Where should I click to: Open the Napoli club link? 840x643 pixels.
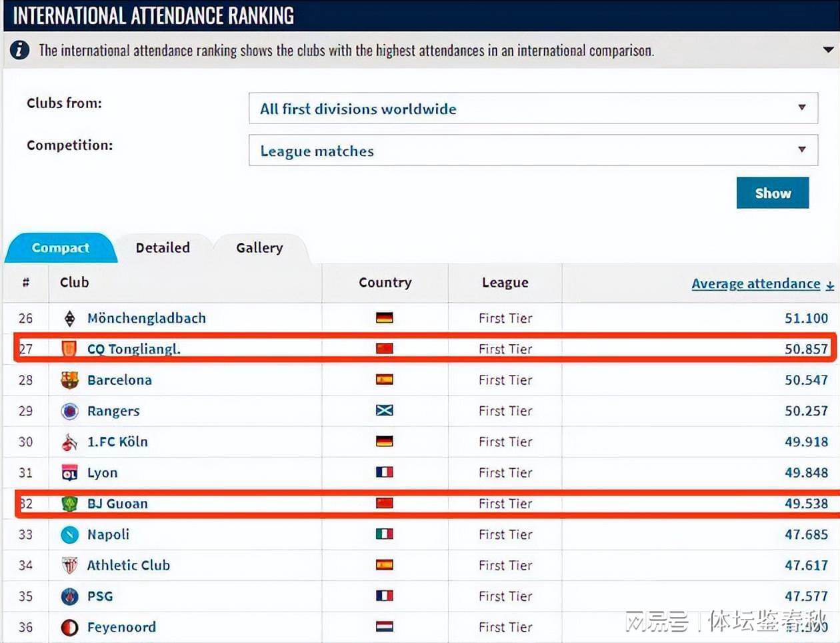(108, 534)
